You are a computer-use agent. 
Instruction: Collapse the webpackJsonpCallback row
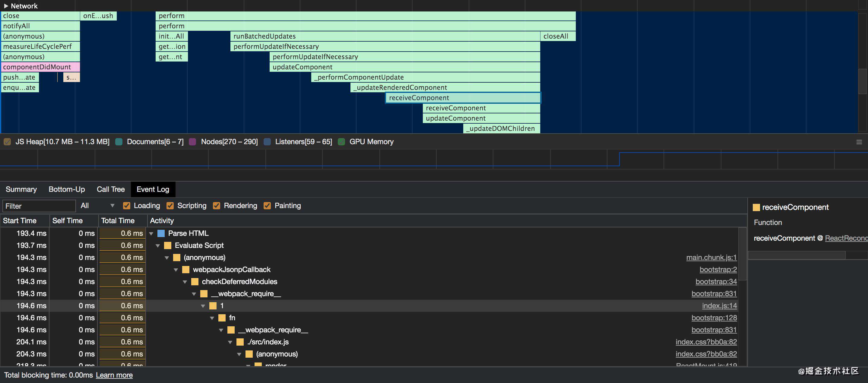[176, 270]
